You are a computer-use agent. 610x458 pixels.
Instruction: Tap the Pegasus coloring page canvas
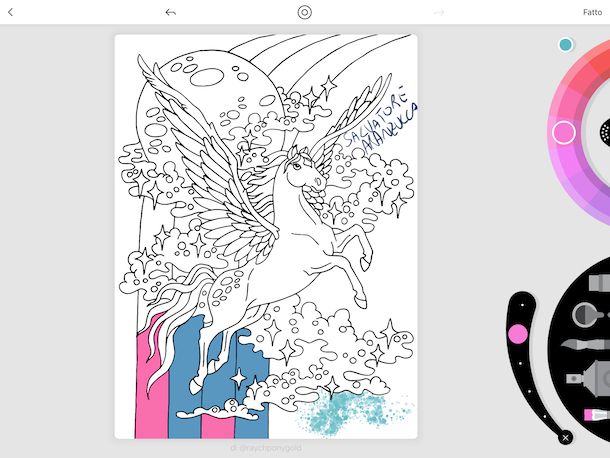[266, 237]
